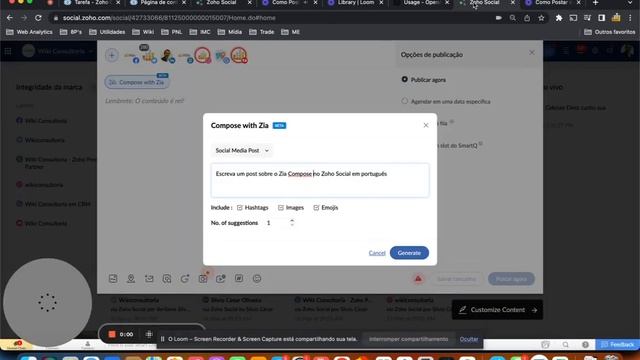This screenshot has height=360, width=640.
Task: Select the Google Business channel avatar
Action: point(221,56)
